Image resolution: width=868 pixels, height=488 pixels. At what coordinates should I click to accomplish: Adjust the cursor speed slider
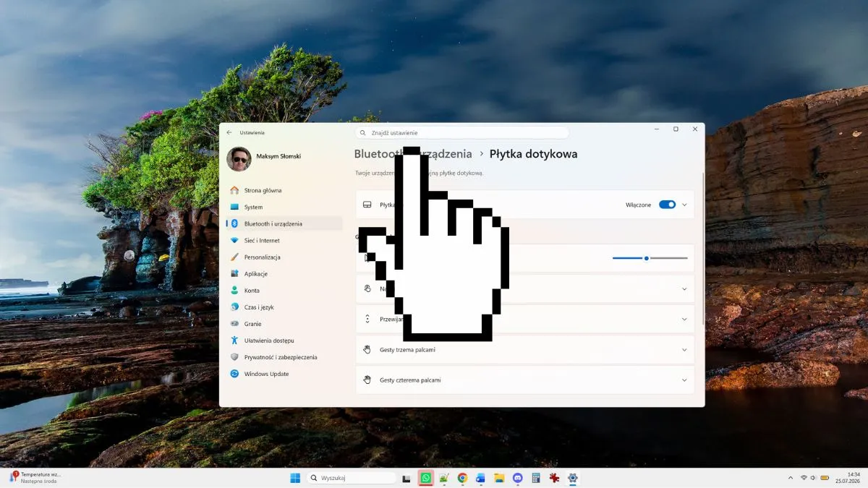[650, 258]
